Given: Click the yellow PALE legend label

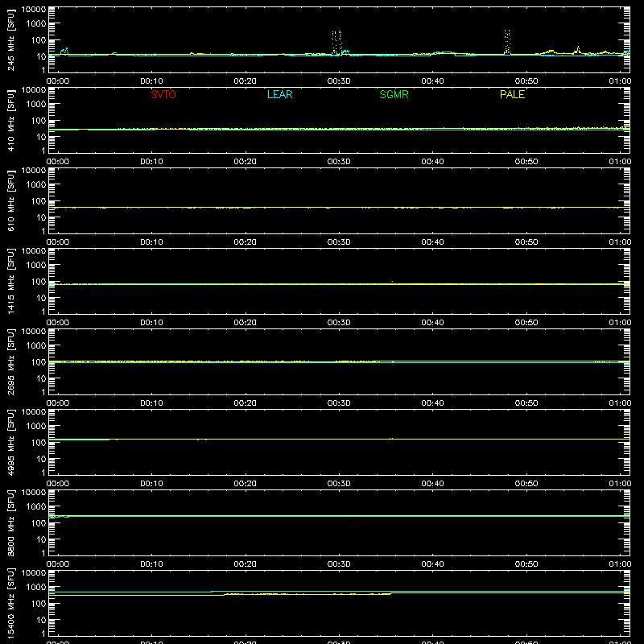Looking at the screenshot, I should pyautogui.click(x=512, y=94).
